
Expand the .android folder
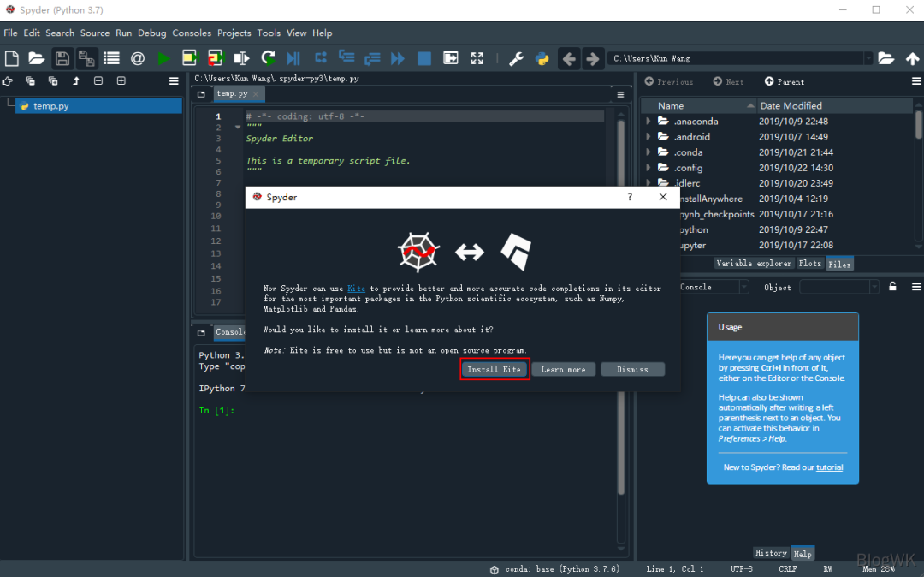(649, 137)
